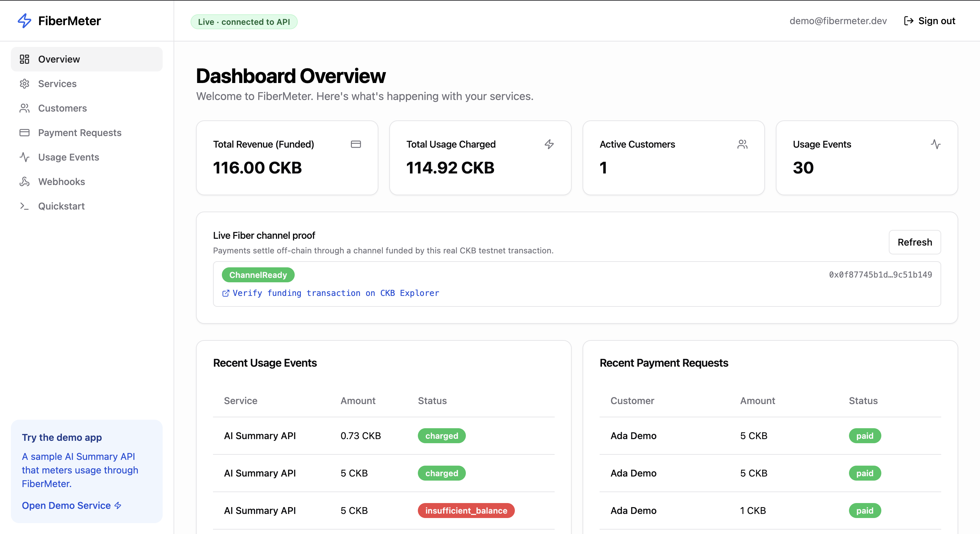
Task: Click the bolt icon in Total Usage Charged tile
Action: click(x=549, y=144)
